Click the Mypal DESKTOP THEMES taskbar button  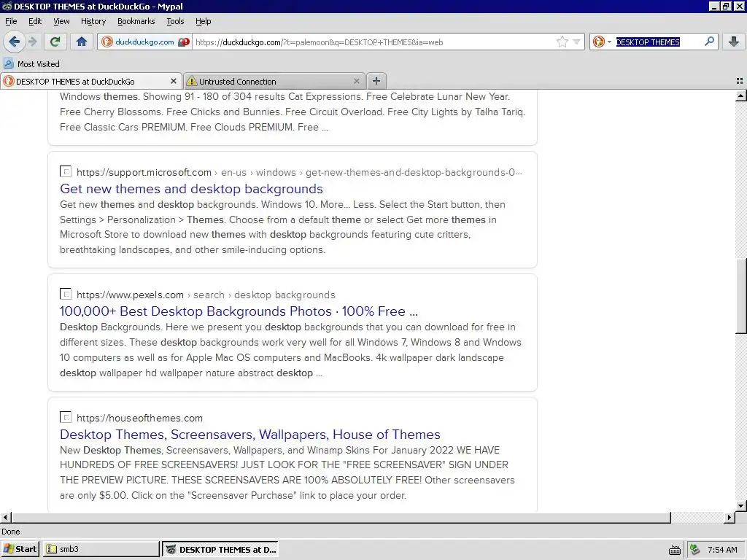(220, 549)
